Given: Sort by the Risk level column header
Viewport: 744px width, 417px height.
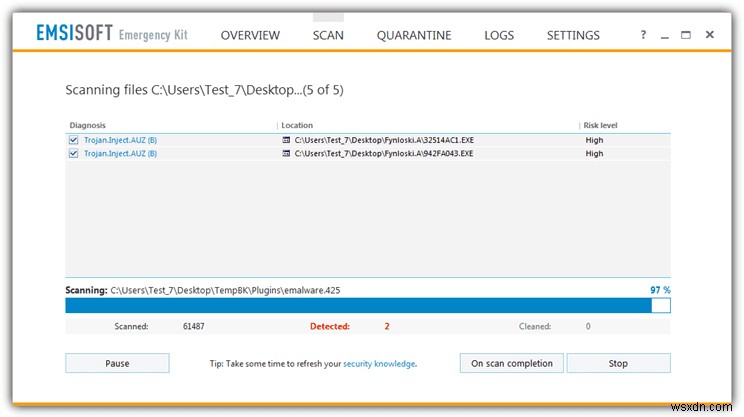Looking at the screenshot, I should 600,125.
